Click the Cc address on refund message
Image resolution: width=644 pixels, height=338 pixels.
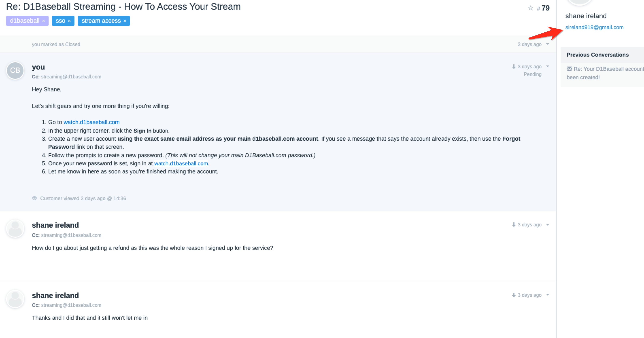pyautogui.click(x=71, y=235)
